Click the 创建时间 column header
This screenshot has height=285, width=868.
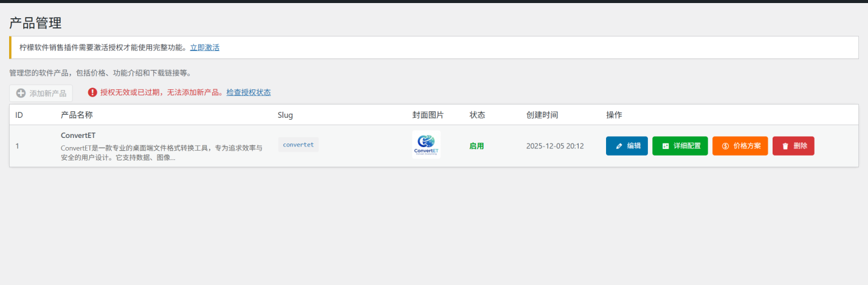542,115
